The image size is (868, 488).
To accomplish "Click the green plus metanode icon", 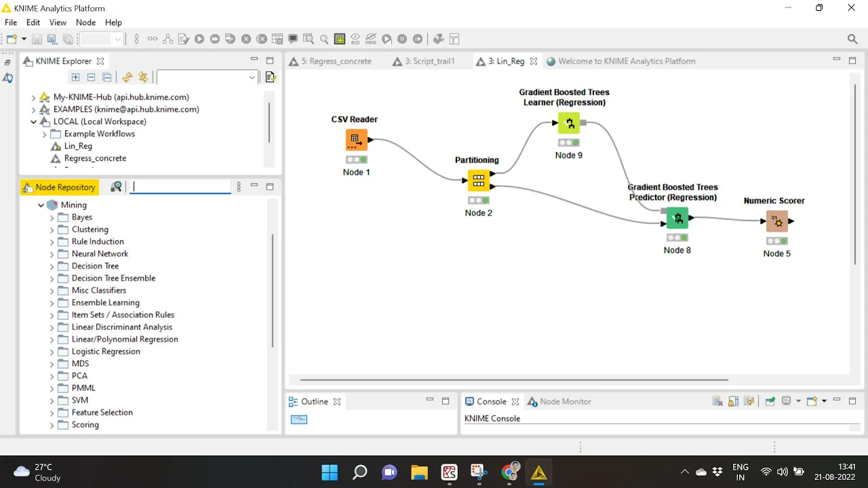I will tap(340, 39).
